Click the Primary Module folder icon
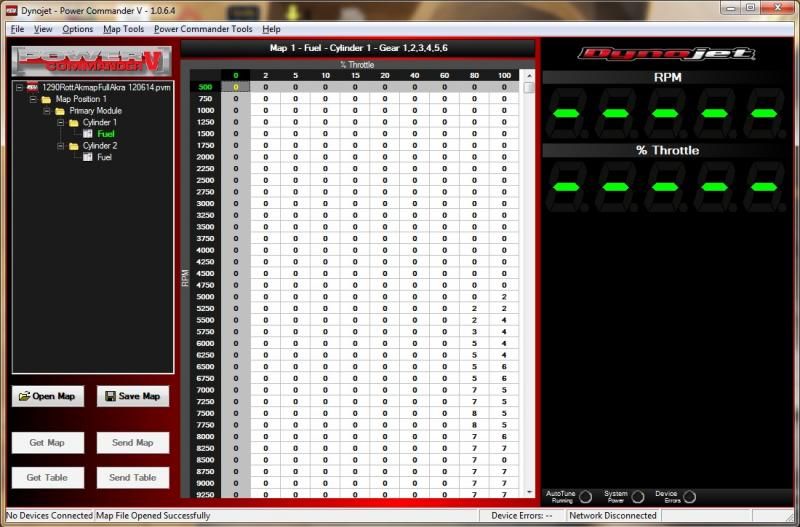The image size is (800, 527). pos(60,111)
